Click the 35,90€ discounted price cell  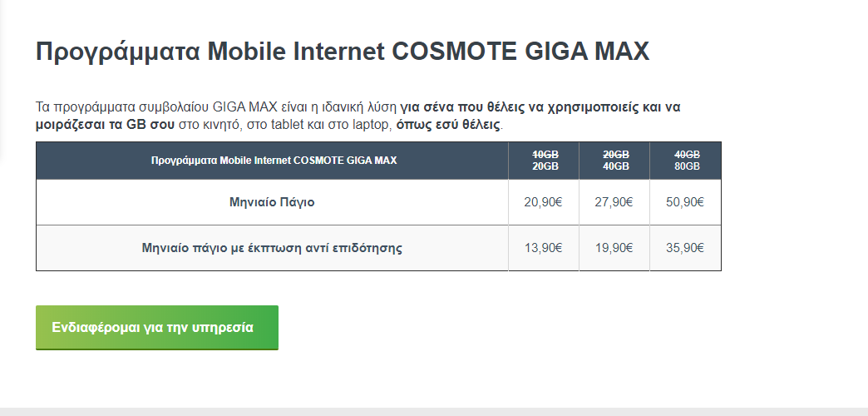coord(685,248)
